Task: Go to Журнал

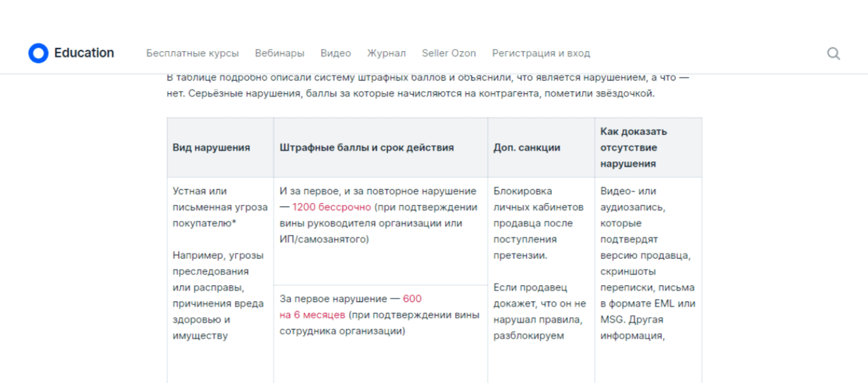Action: [x=385, y=54]
